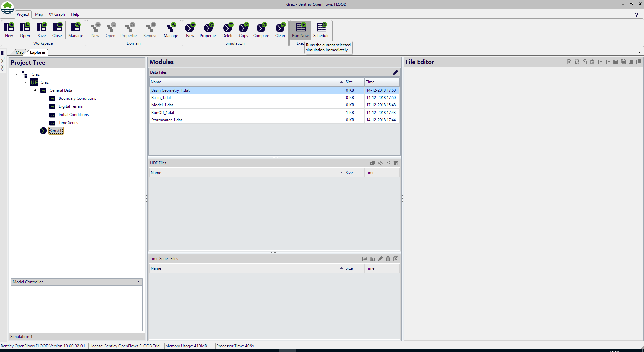Click File Editor single-window icon
This screenshot has height=352, width=644.
coord(631,62)
